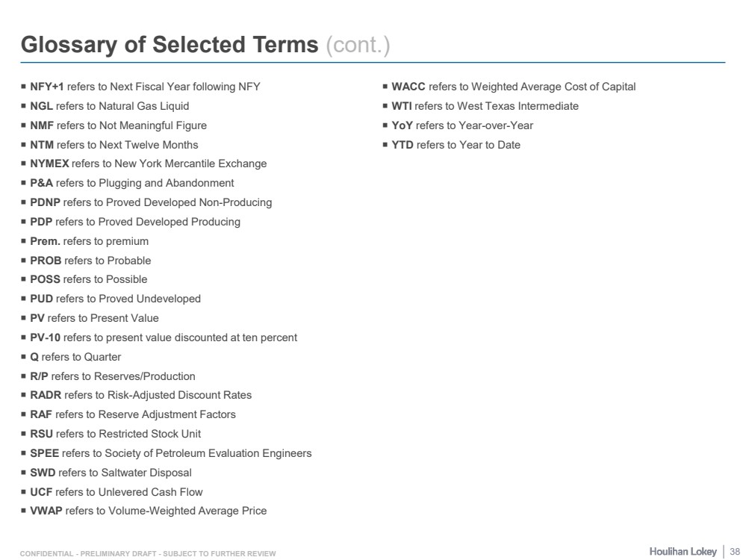The height and width of the screenshot is (560, 746).
Task: Click the R/P Reserves/Production entry
Action: coord(112,376)
